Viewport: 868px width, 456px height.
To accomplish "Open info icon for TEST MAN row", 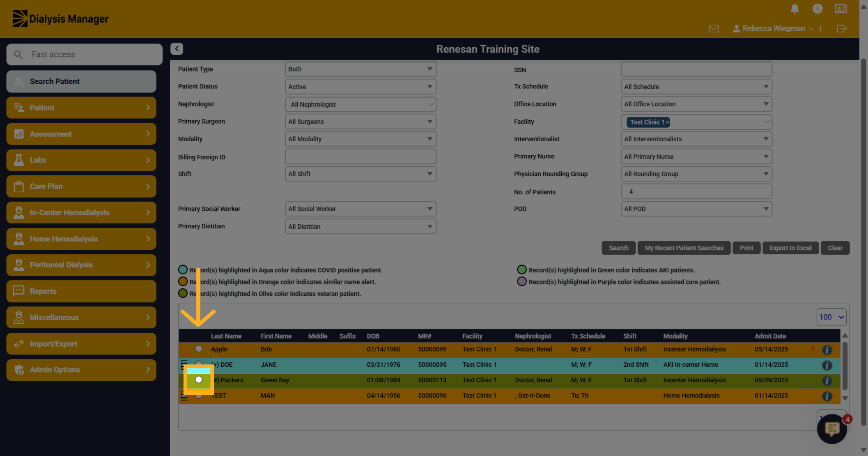I will (x=827, y=396).
